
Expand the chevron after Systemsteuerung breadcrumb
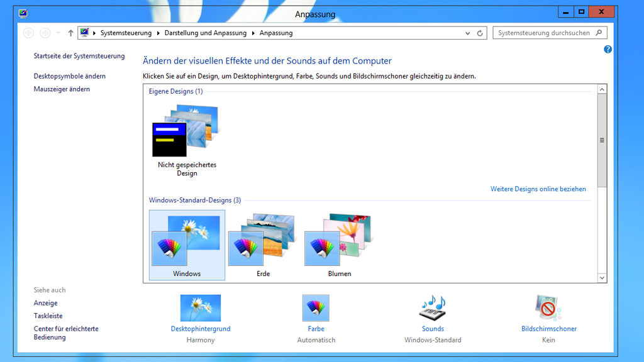[x=158, y=33]
